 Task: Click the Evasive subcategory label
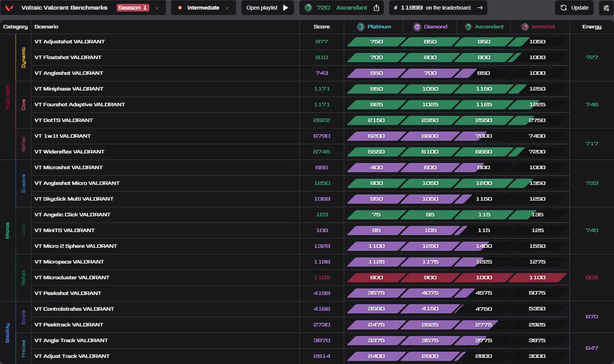click(x=24, y=183)
